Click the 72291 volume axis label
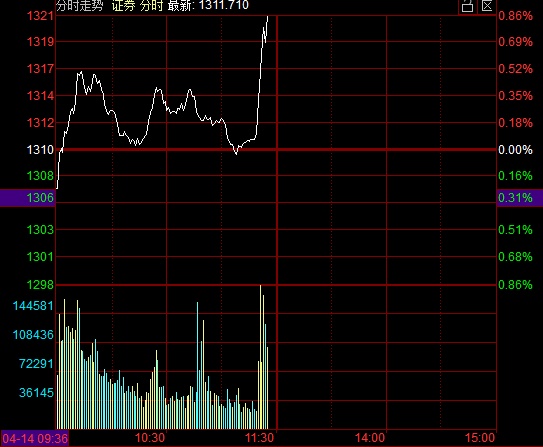 (x=36, y=364)
